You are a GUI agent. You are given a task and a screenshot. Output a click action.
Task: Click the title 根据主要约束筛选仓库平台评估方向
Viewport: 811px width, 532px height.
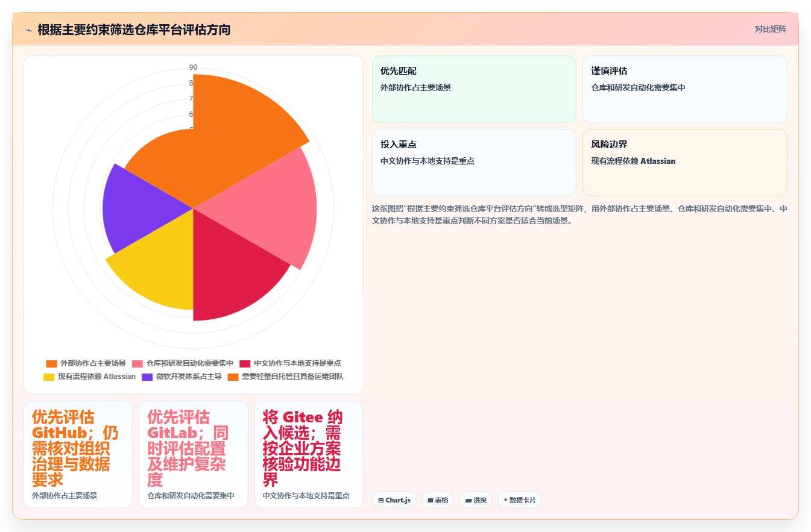[x=134, y=30]
